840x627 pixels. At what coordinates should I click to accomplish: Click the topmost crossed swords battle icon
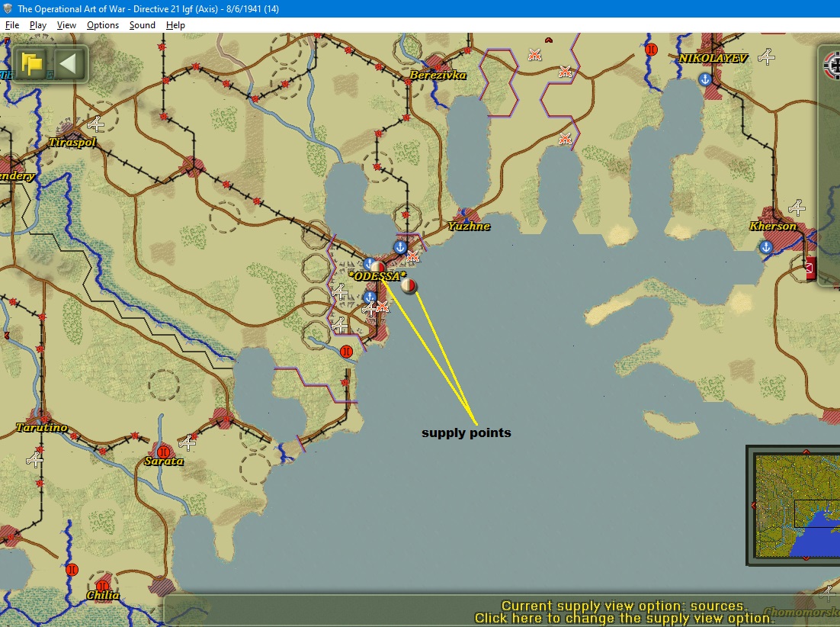[534, 54]
